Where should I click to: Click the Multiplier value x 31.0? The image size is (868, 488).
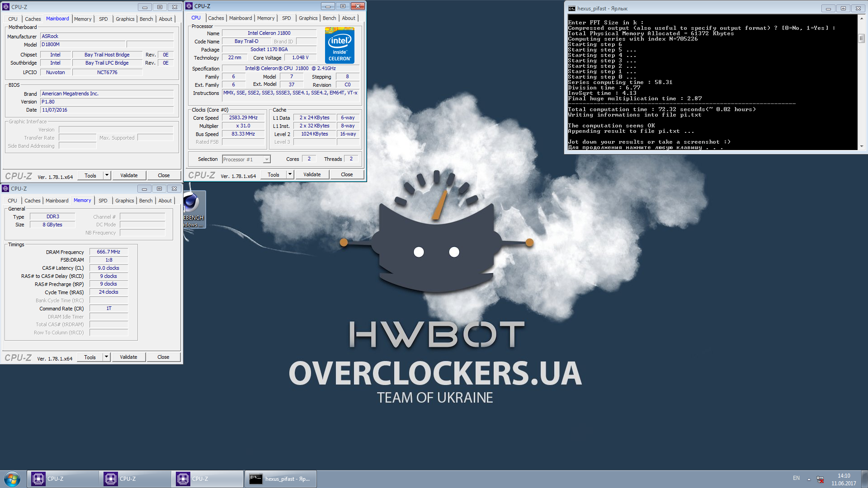pos(243,126)
